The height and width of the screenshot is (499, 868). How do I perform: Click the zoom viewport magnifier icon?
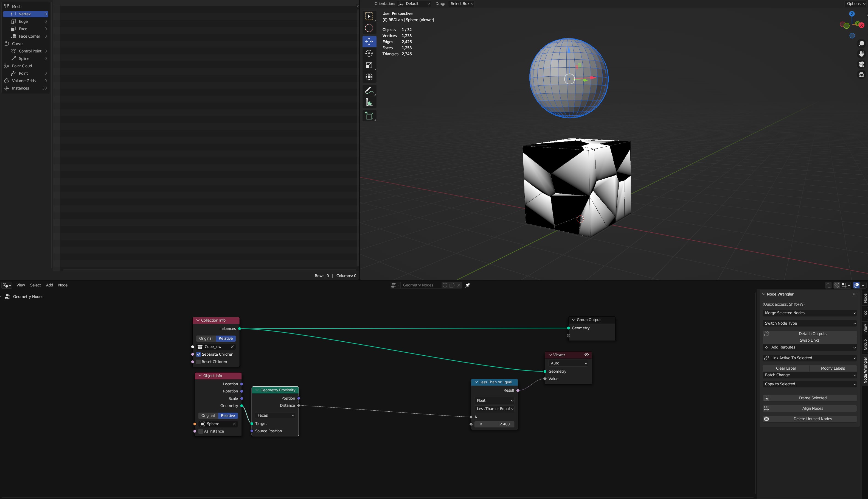pos(861,44)
